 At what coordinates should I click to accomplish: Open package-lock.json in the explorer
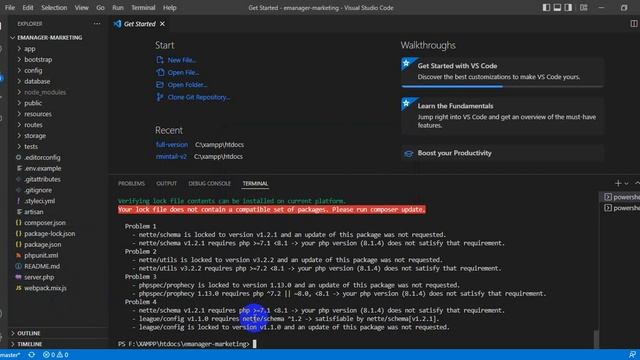tap(49, 234)
